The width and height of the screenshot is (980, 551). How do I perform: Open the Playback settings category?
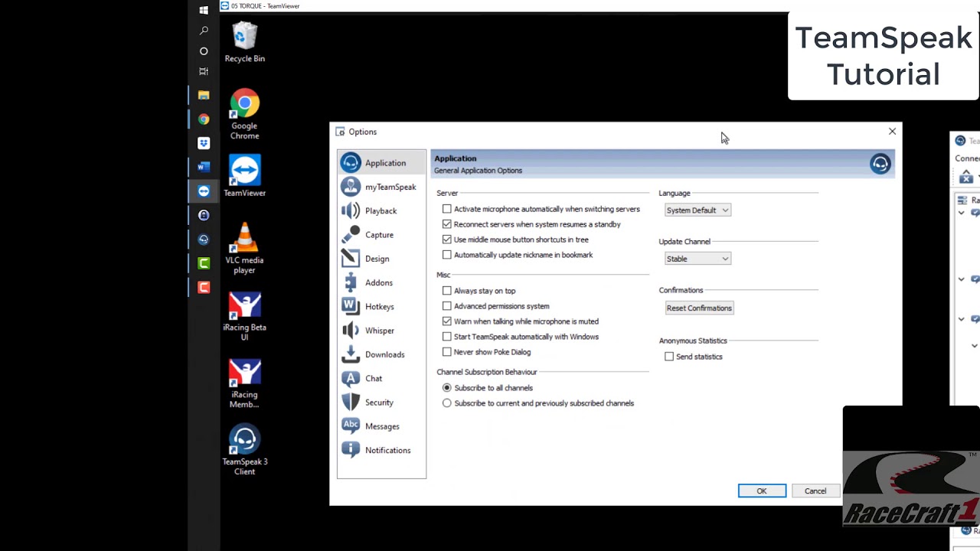tap(381, 210)
